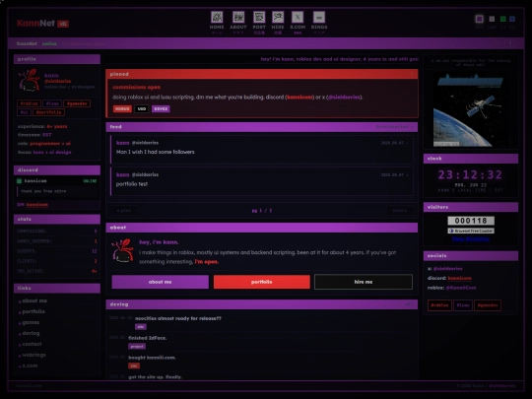This screenshot has height=399, width=532.
Task: Open the ABOUT nav icon
Action: (238, 23)
